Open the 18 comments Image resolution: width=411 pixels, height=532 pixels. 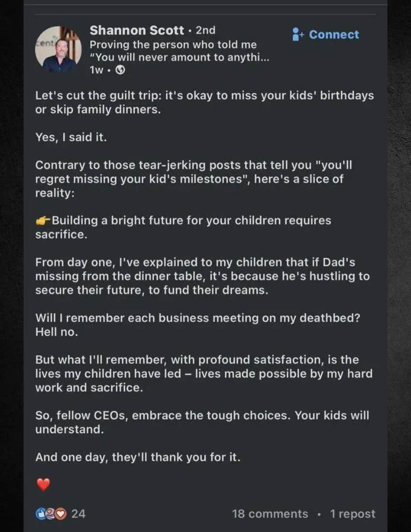click(270, 514)
